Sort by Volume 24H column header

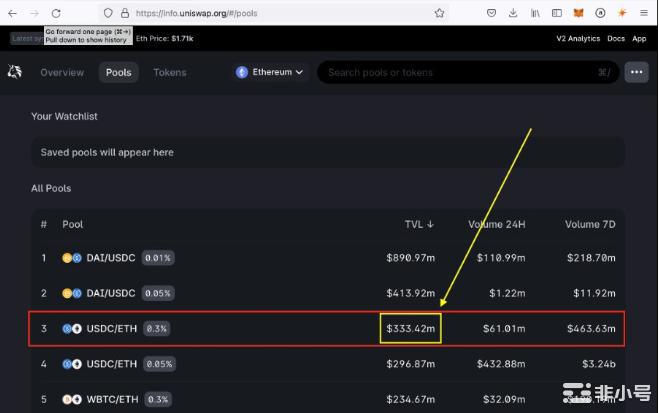click(499, 224)
